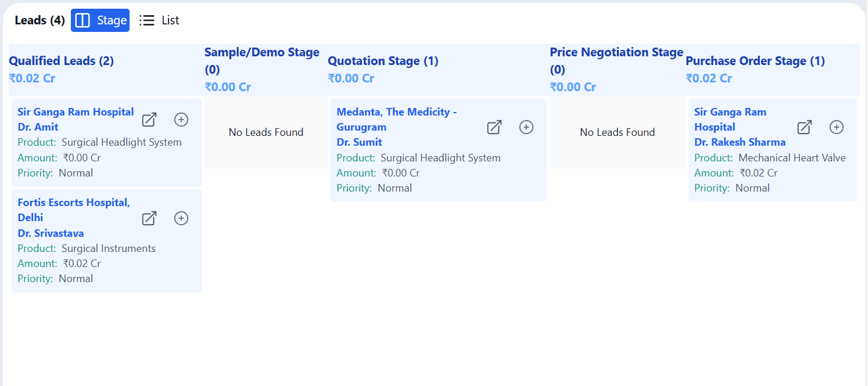Select the Qualified Leads (2) column header
Viewport: 868px width, 386px height.
point(62,61)
